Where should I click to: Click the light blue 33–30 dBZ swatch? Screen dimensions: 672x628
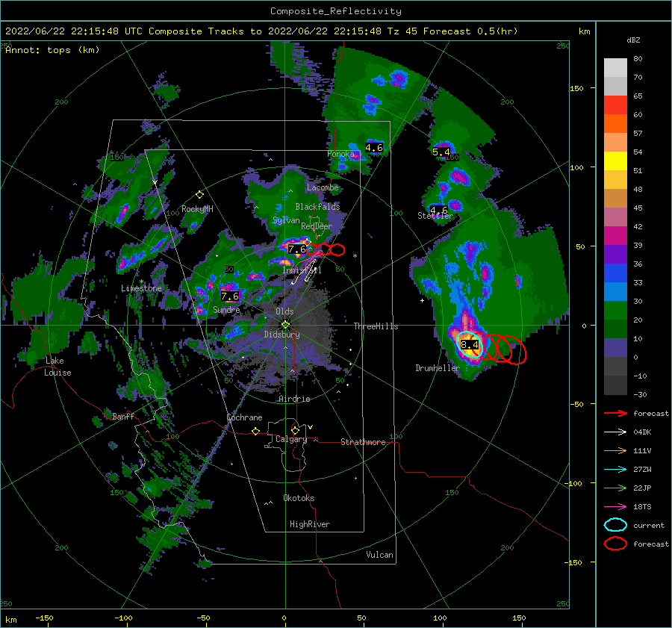tap(615, 292)
